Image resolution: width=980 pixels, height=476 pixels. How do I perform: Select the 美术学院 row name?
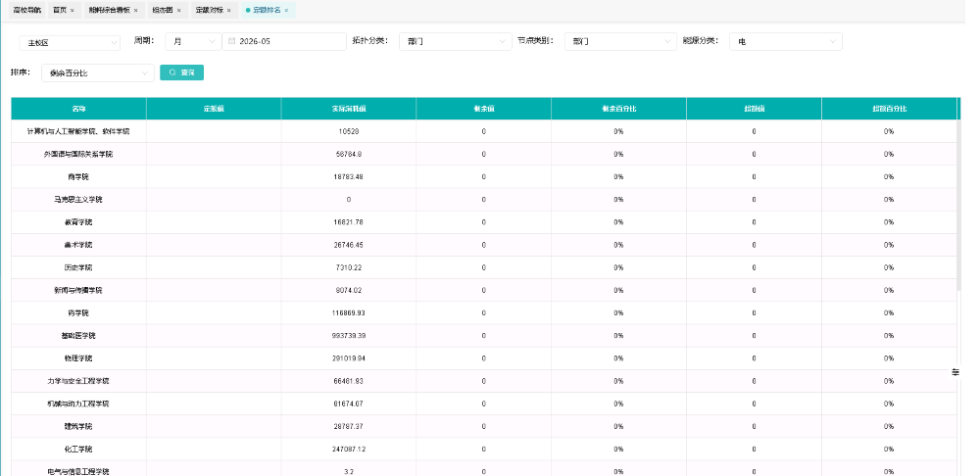click(x=78, y=245)
